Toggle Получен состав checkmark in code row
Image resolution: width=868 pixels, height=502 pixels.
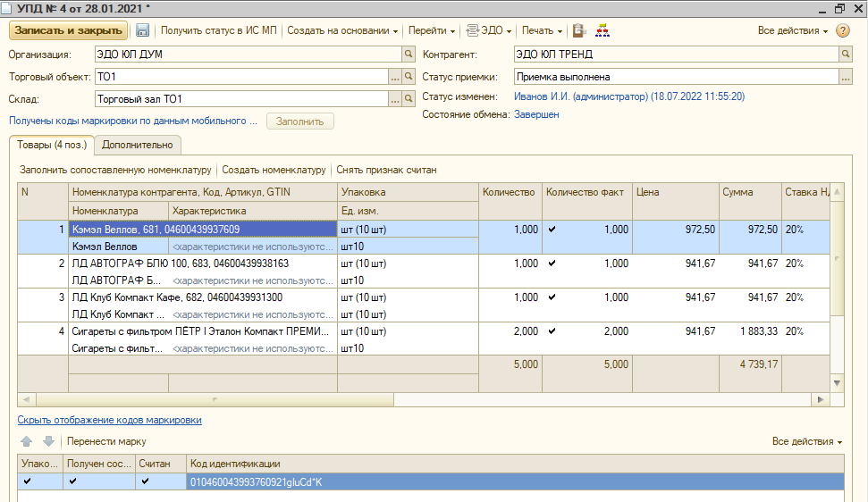(x=73, y=481)
